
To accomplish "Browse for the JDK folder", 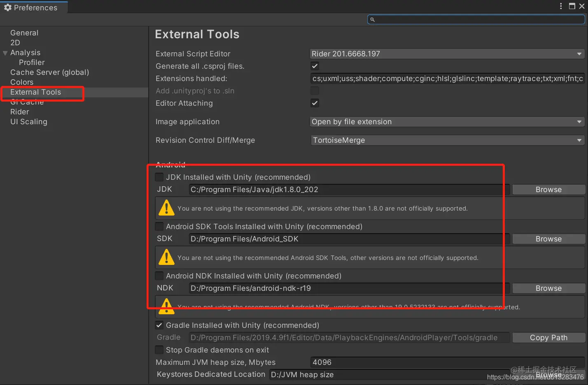I will tap(548, 190).
